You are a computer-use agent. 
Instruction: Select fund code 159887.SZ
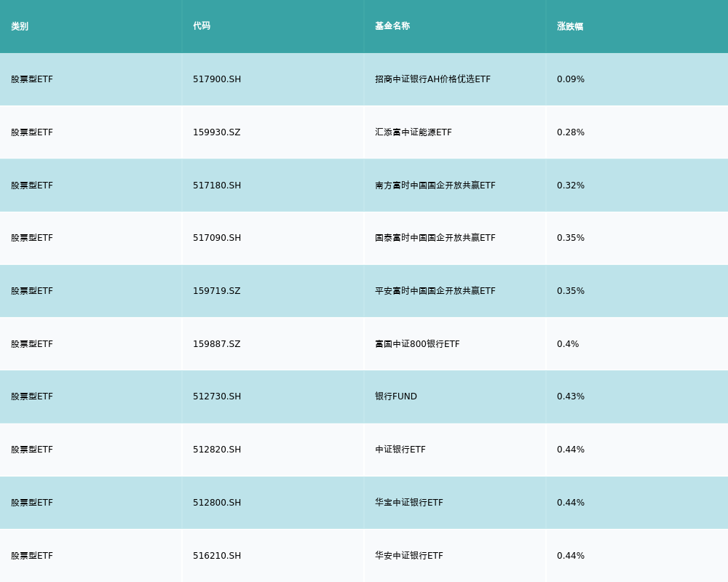[x=216, y=344]
